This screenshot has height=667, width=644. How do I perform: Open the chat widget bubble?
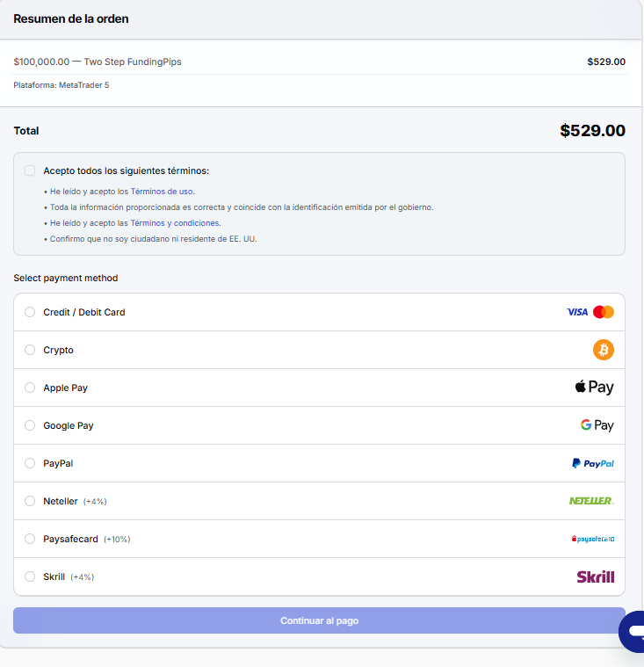pos(632,631)
